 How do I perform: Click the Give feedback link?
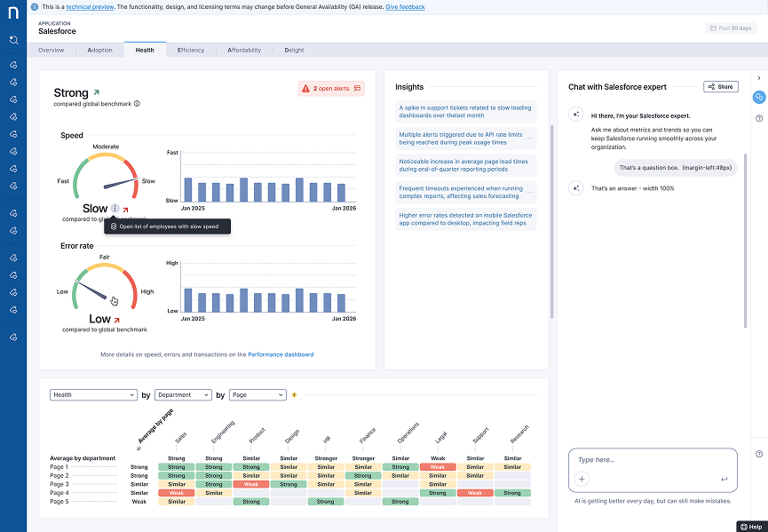click(405, 7)
